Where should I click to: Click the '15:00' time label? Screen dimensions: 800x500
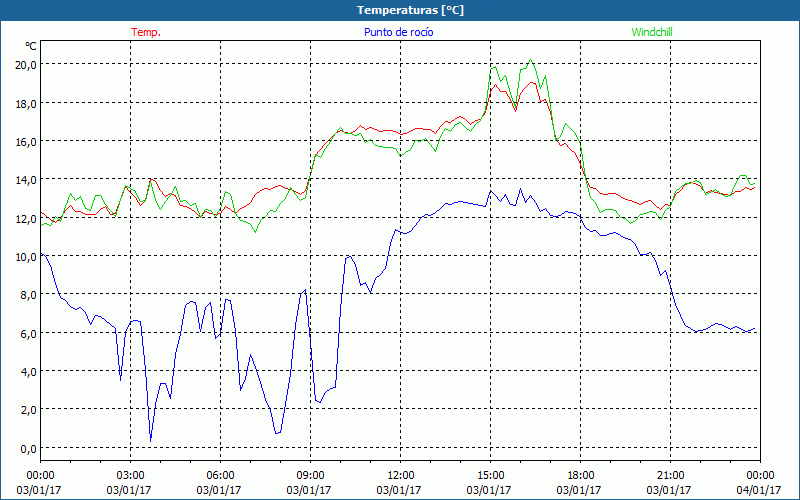point(490,476)
